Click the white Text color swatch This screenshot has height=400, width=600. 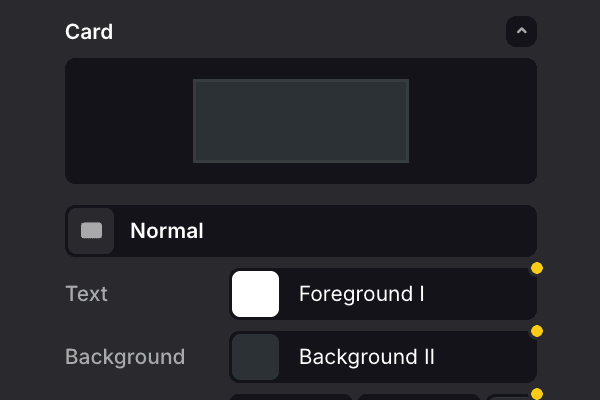tap(255, 294)
